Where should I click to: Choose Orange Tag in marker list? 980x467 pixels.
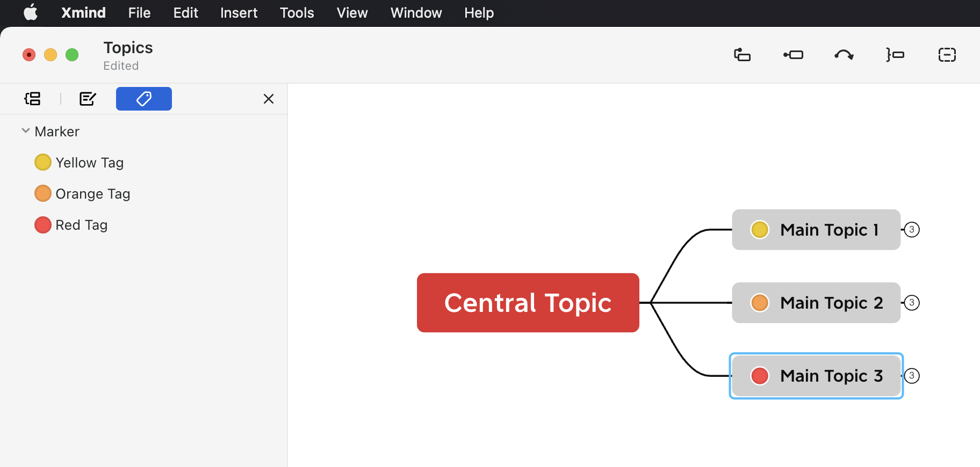pyautogui.click(x=82, y=193)
